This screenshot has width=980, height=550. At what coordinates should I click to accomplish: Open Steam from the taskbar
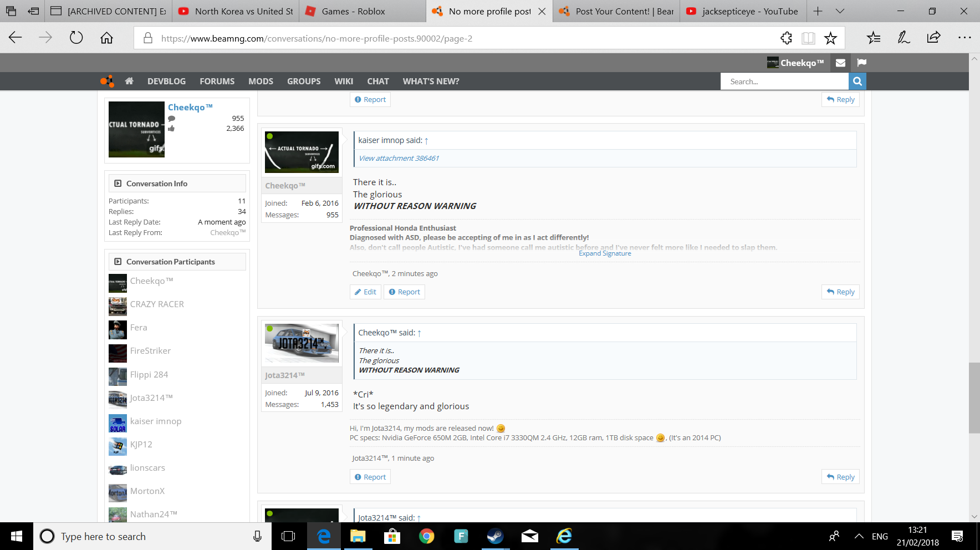[x=495, y=536]
